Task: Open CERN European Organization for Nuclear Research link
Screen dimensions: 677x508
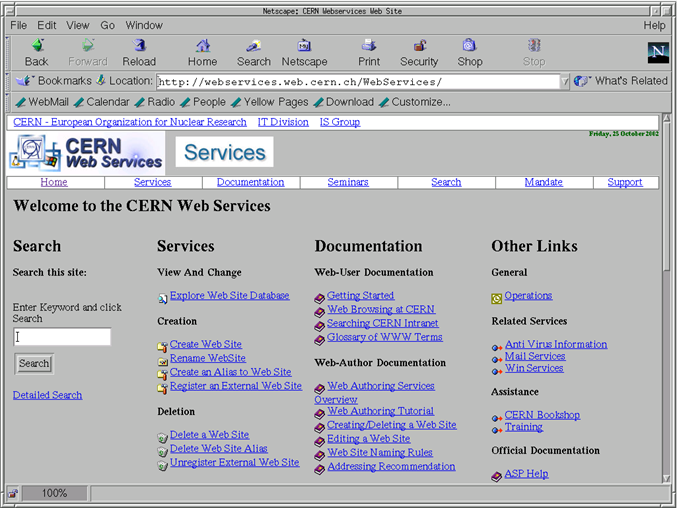Action: pos(130,122)
